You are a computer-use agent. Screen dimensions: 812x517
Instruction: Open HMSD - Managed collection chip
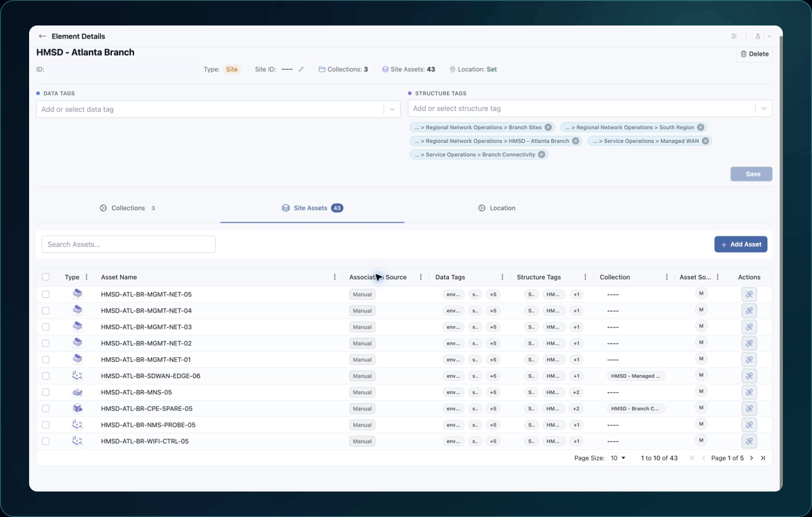tap(635, 376)
